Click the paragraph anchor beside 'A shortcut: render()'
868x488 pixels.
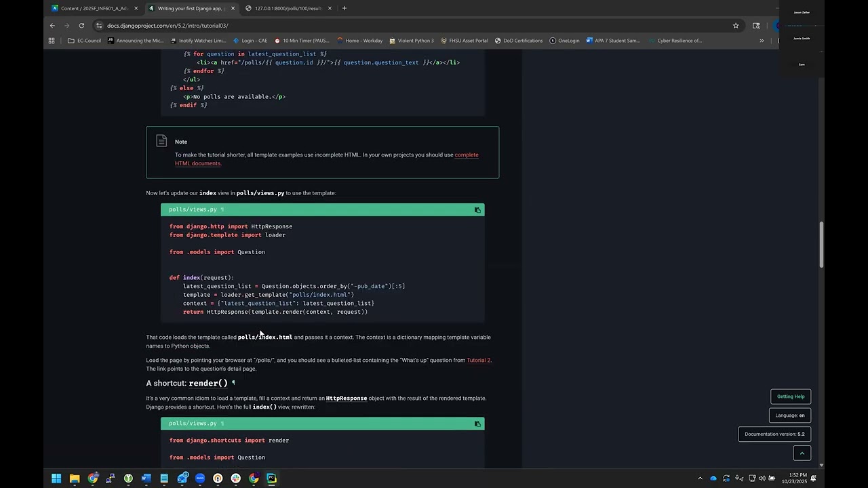[x=233, y=383]
